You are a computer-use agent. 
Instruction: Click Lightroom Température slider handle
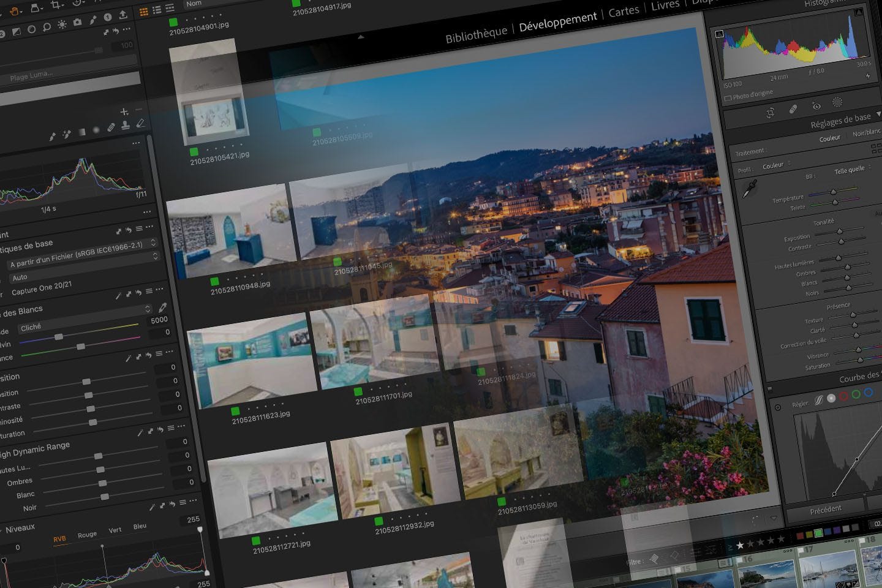coord(834,192)
